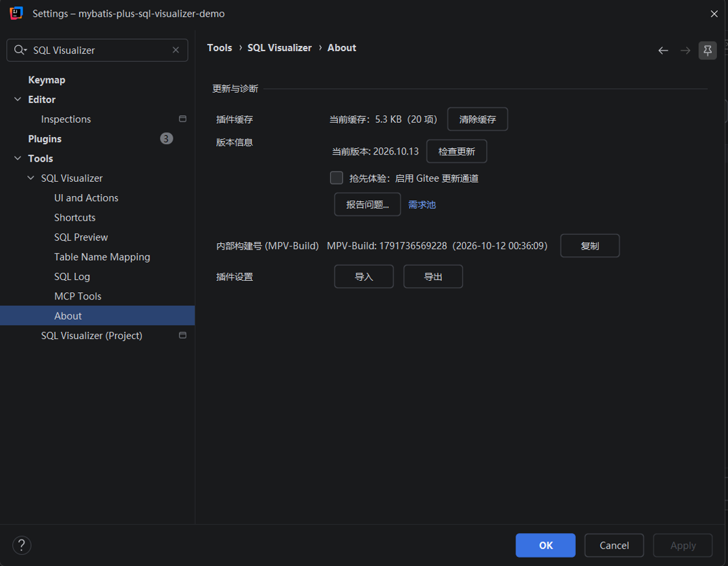Screen dimensions: 728x566
Task: Select the About tree item
Action: (x=97, y=316)
